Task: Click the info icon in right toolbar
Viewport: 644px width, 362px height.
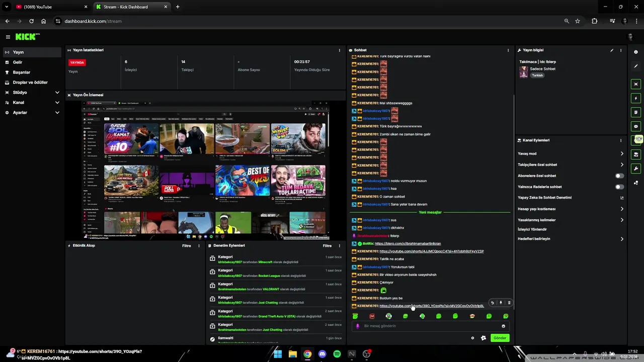Action: [x=636, y=52]
